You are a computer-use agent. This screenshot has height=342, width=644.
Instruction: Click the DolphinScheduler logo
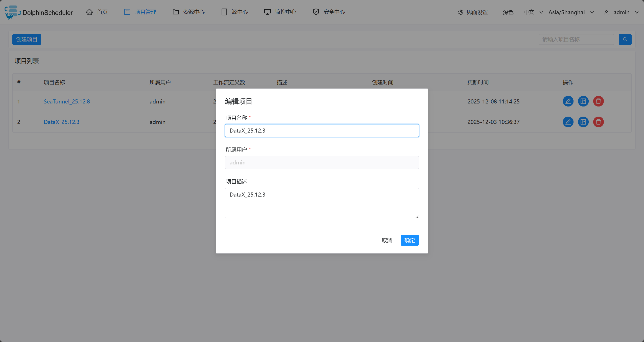[x=38, y=12]
